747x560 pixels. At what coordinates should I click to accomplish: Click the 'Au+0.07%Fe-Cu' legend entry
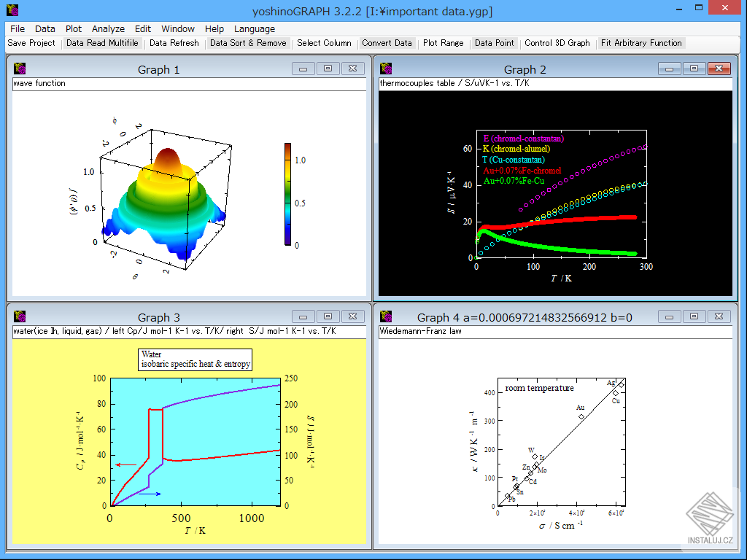click(514, 181)
